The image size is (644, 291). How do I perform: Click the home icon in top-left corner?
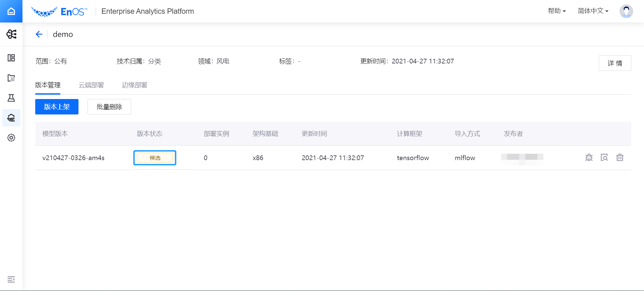coord(11,11)
